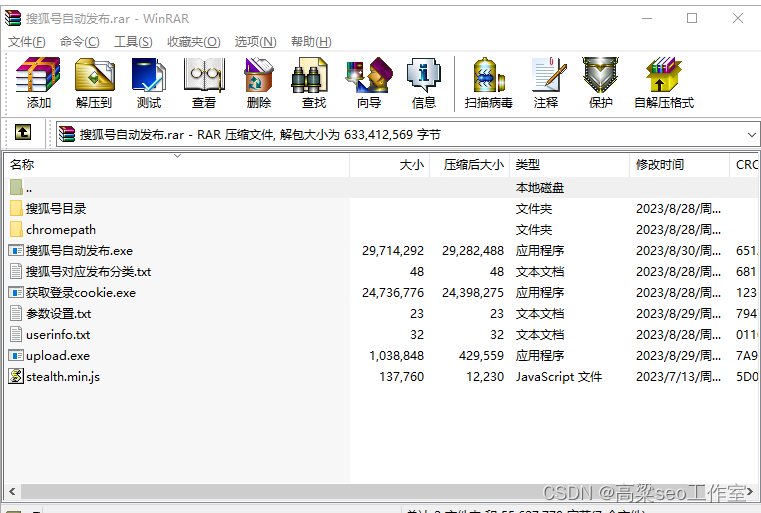Open the 收藏夹(O) menu
This screenshot has width=761, height=513.
[x=194, y=42]
